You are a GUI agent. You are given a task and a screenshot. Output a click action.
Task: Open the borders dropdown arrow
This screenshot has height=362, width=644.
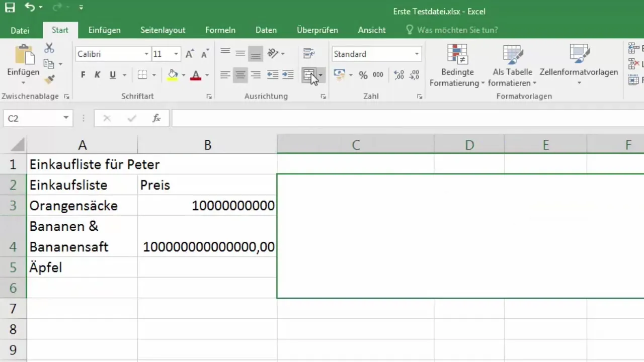pyautogui.click(x=154, y=75)
